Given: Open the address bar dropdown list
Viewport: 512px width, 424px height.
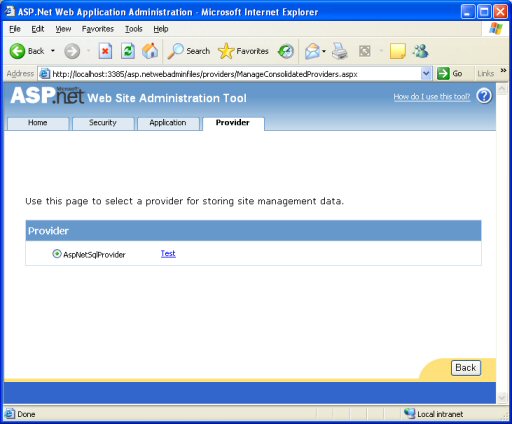Looking at the screenshot, I should 426,74.
